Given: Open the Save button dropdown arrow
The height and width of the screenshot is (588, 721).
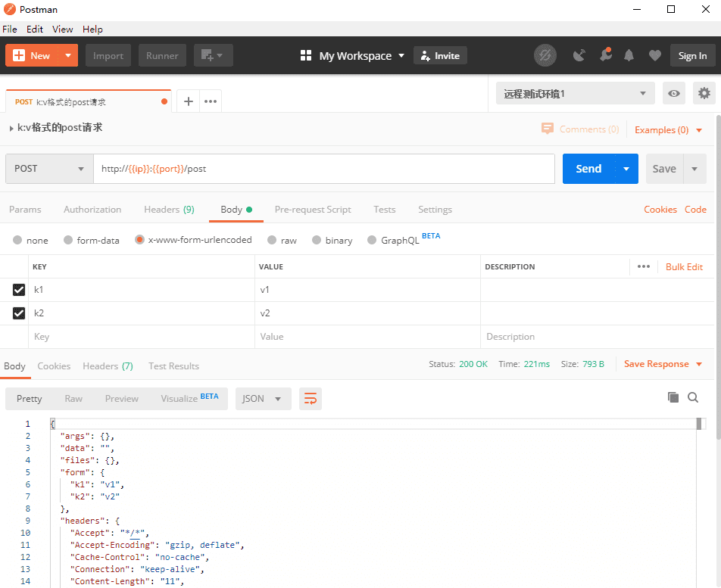Looking at the screenshot, I should pyautogui.click(x=694, y=169).
